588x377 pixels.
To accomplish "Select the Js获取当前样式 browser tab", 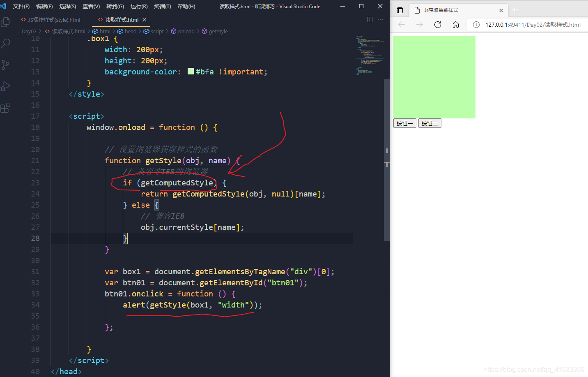I will 458,10.
